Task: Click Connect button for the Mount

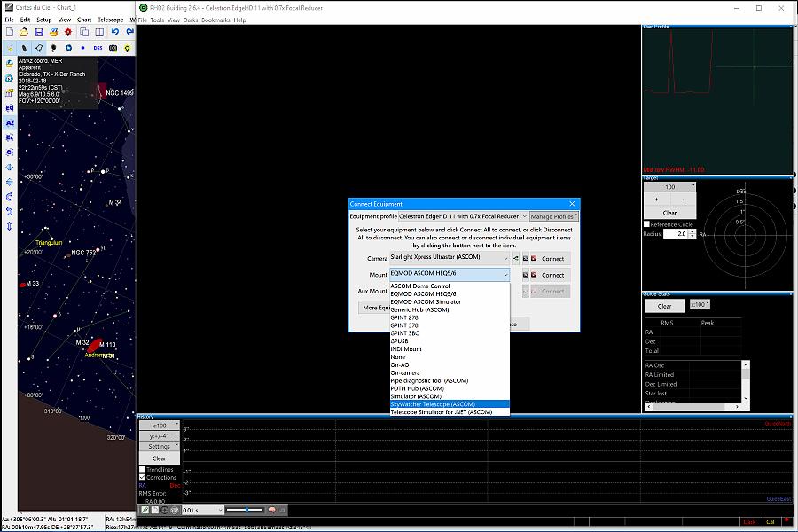Action: tap(552, 275)
